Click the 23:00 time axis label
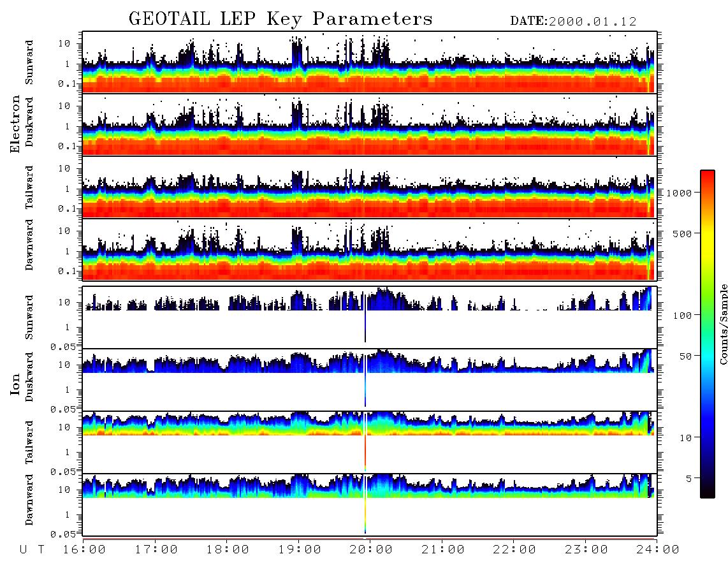 tap(586, 550)
